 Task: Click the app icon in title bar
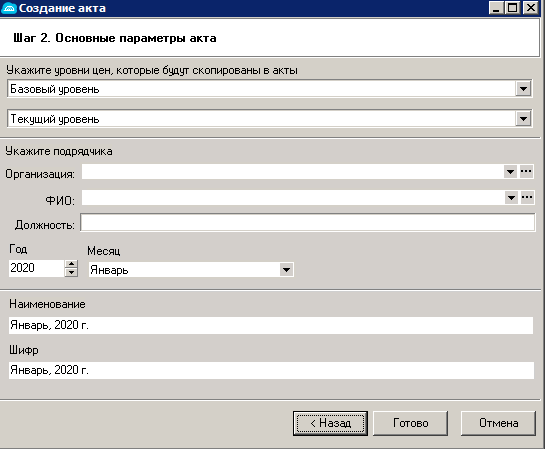[x=9, y=8]
